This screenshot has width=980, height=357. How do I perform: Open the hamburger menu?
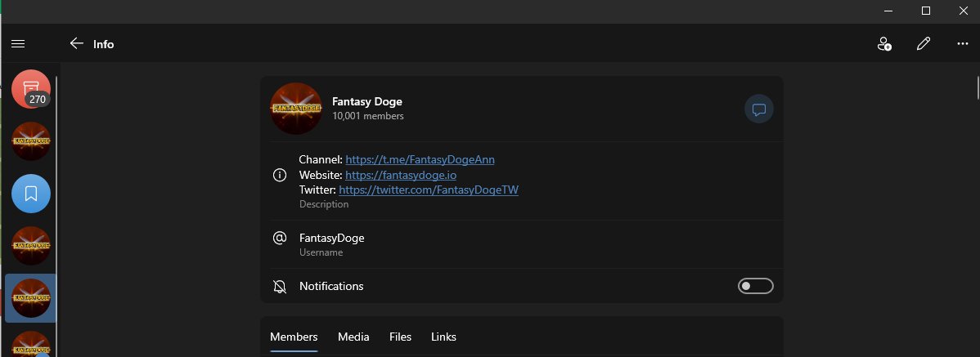click(x=18, y=43)
